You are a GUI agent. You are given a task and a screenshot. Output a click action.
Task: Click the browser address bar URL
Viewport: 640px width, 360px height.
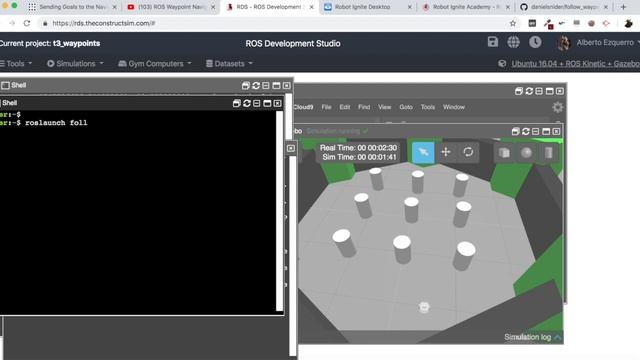coord(103,23)
